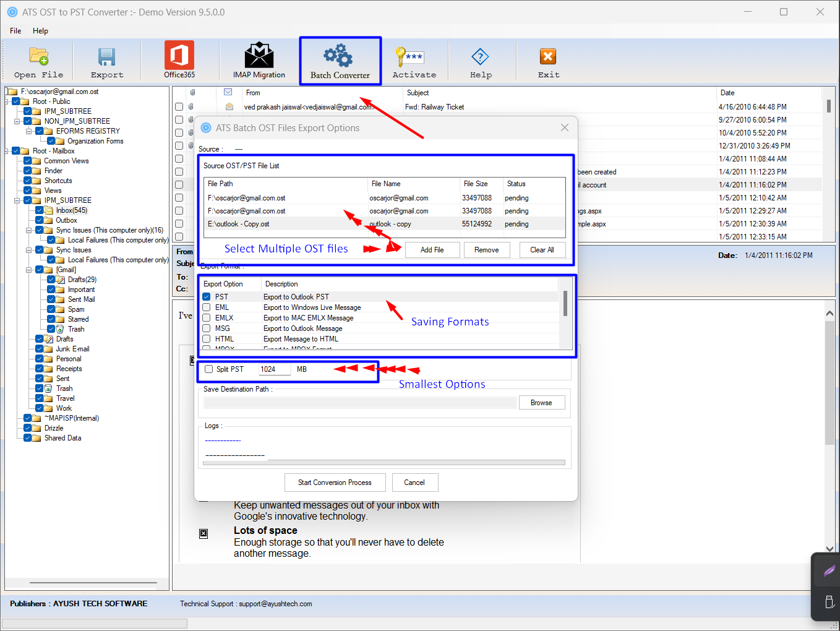Screen dimensions: 840x631
Task: Click the orange Exit icon
Action: 548,56
